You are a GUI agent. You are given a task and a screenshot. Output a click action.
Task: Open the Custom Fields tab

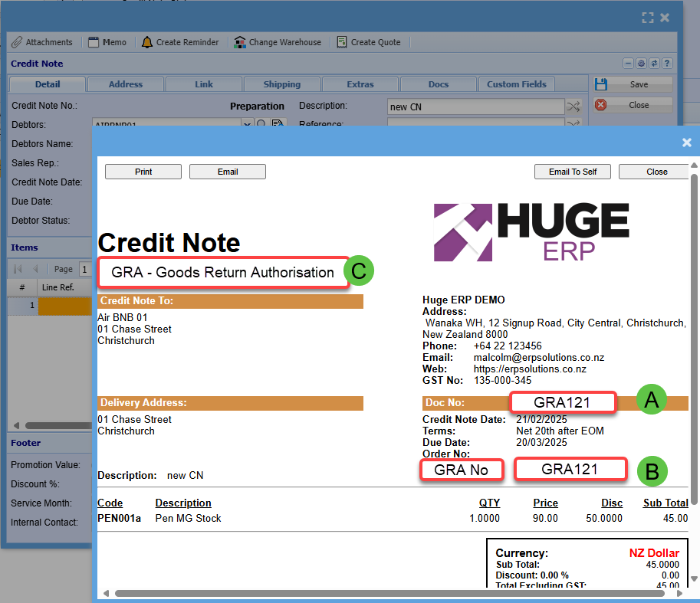[517, 84]
